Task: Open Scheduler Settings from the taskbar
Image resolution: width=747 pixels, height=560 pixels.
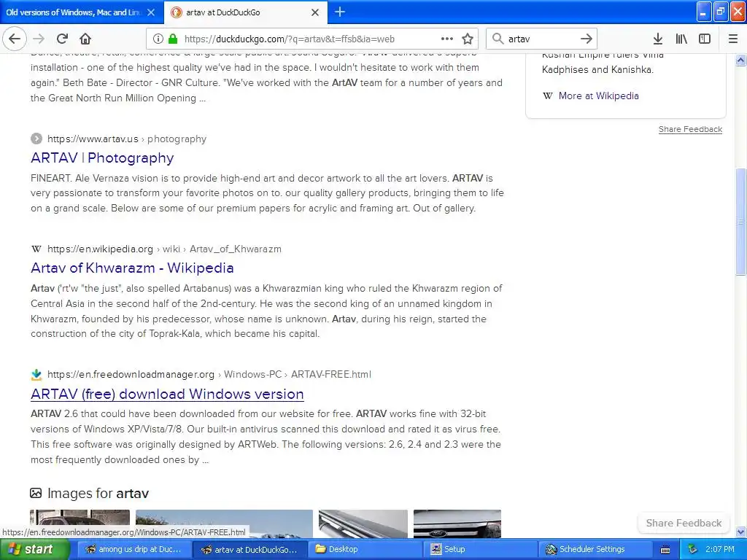Action: 595,549
